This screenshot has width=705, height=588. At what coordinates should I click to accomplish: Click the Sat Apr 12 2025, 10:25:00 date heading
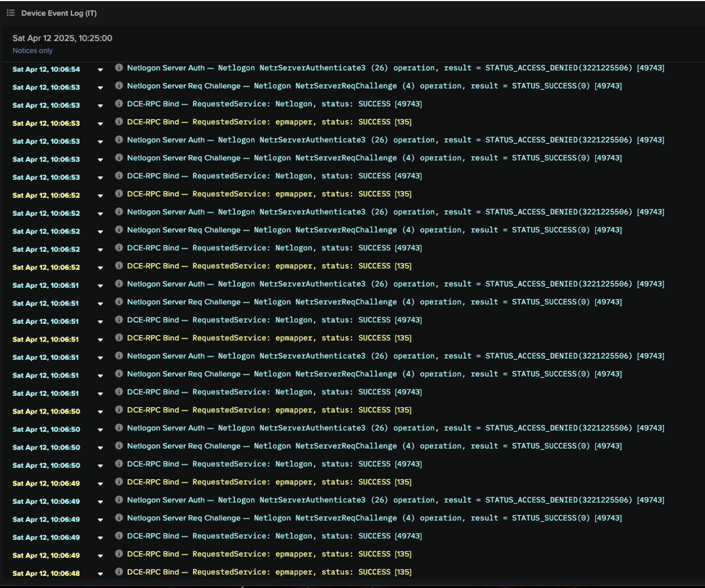tap(63, 38)
